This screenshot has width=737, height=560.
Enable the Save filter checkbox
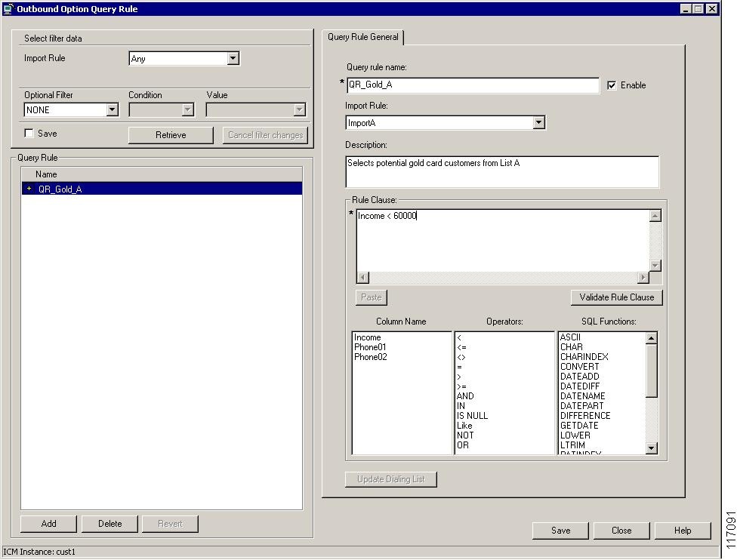[28, 134]
